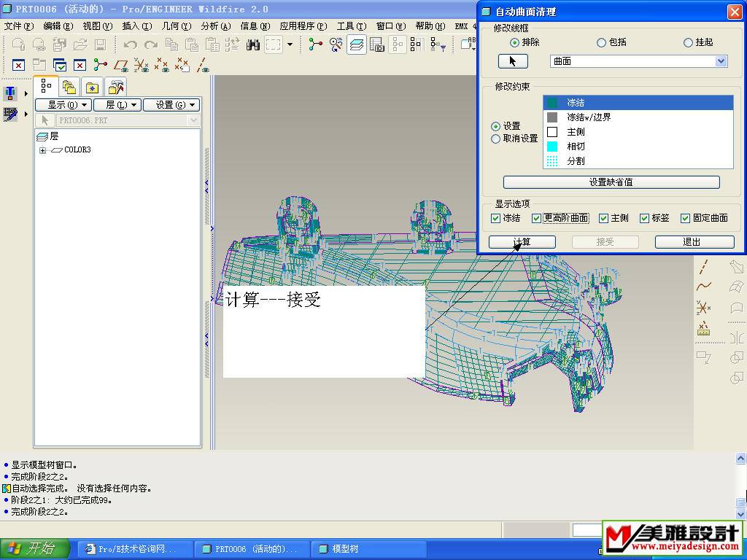The width and height of the screenshot is (747, 560).
Task: Click the Copy toolbar icon
Action: coord(171,44)
